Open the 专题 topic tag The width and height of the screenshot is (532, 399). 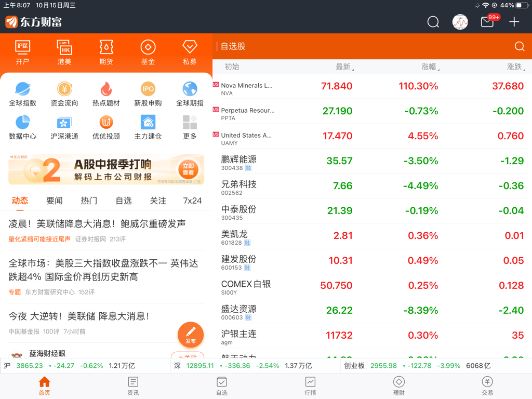15,292
